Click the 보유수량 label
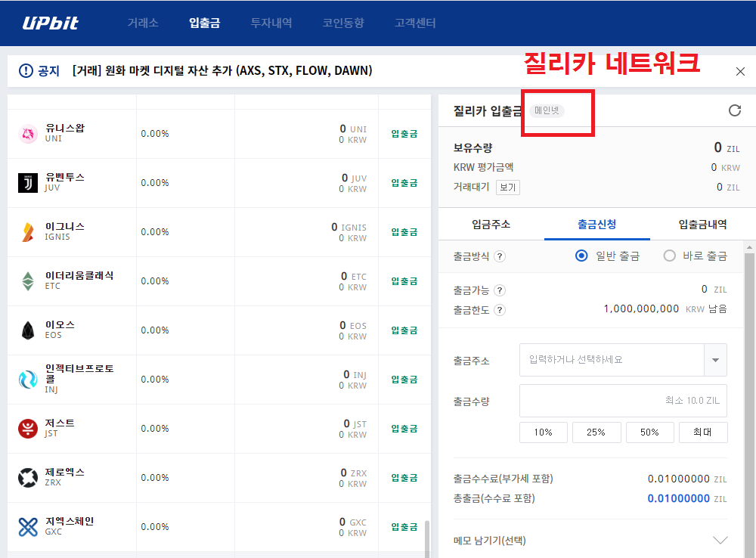Screen dimensions: 756x558 click(x=472, y=148)
